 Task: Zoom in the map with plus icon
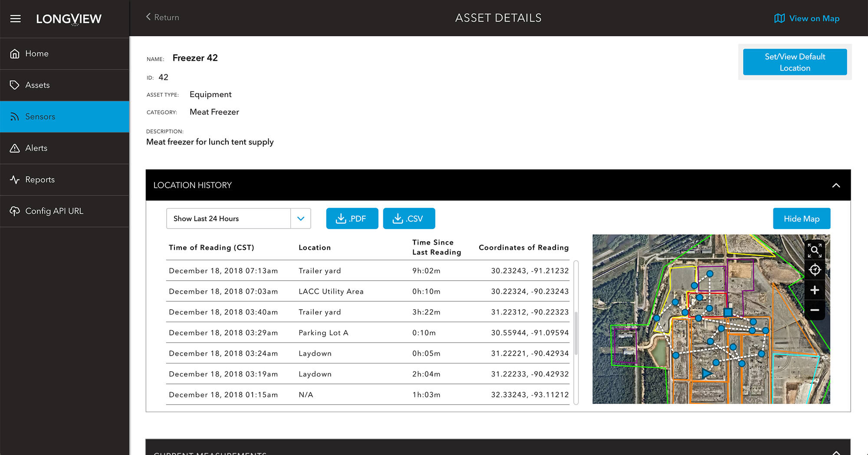815,290
